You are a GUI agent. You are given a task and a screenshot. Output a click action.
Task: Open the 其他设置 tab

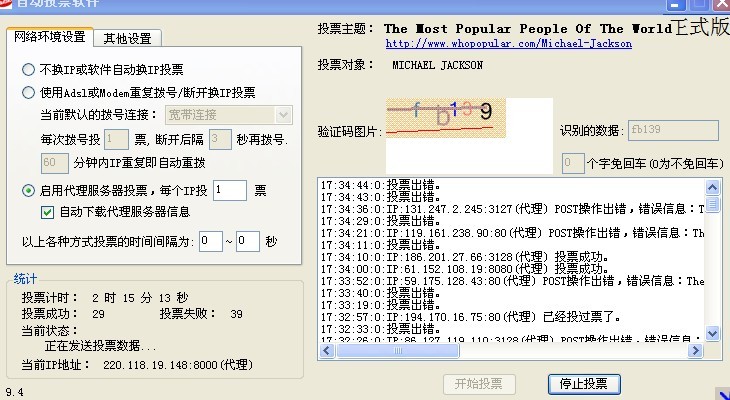click(x=127, y=38)
